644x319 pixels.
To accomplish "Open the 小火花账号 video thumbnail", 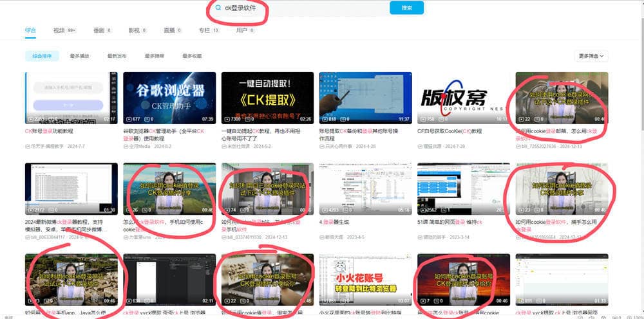I will coord(366,280).
